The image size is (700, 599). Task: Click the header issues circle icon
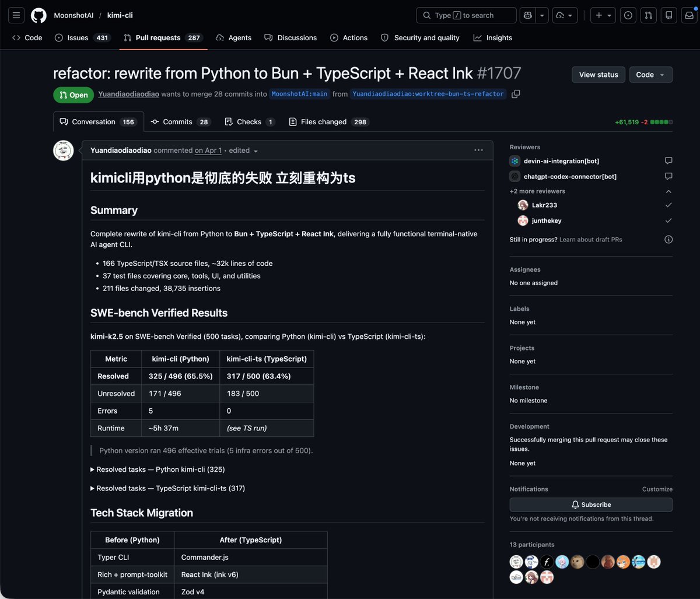[x=628, y=15]
